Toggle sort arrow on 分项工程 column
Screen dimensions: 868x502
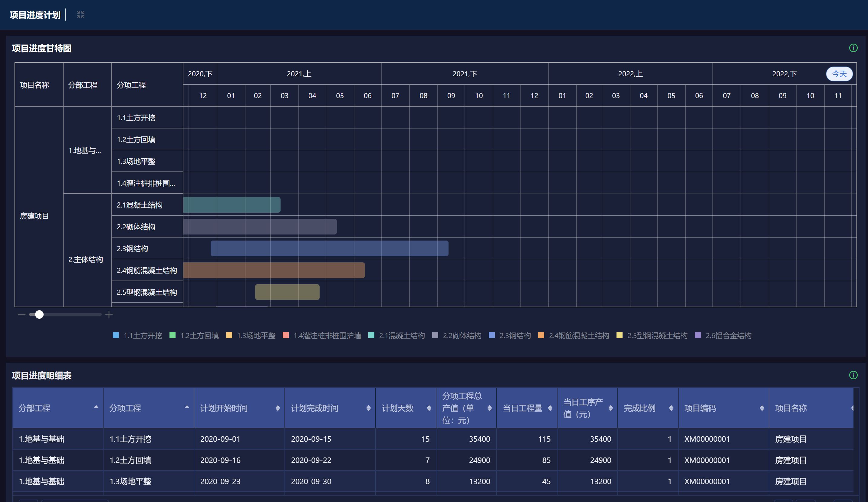point(187,407)
